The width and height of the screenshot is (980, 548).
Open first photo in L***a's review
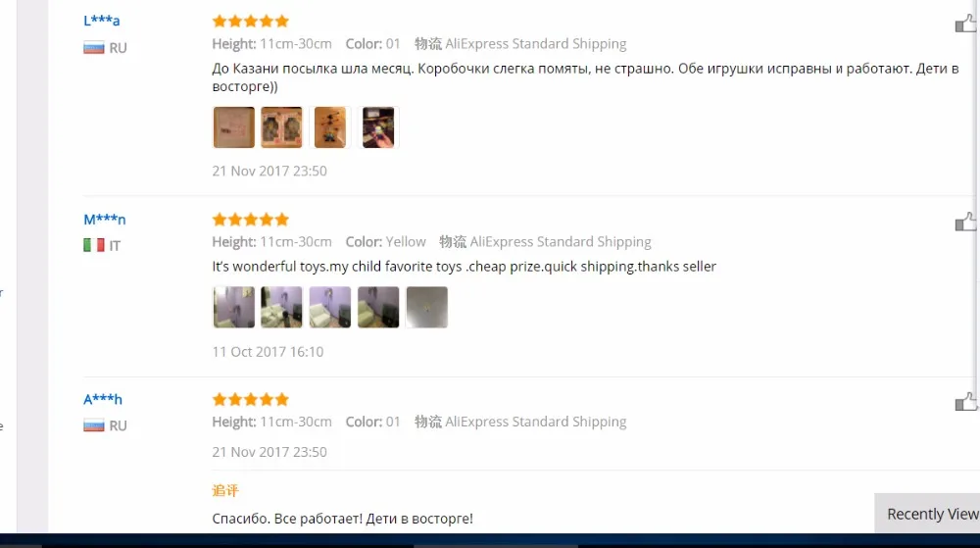pyautogui.click(x=234, y=127)
